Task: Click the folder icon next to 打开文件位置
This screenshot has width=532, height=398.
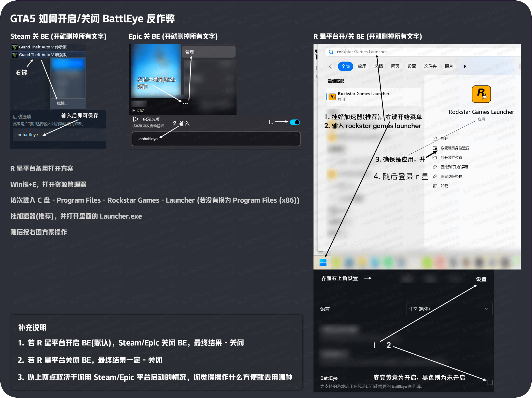Action: point(435,157)
